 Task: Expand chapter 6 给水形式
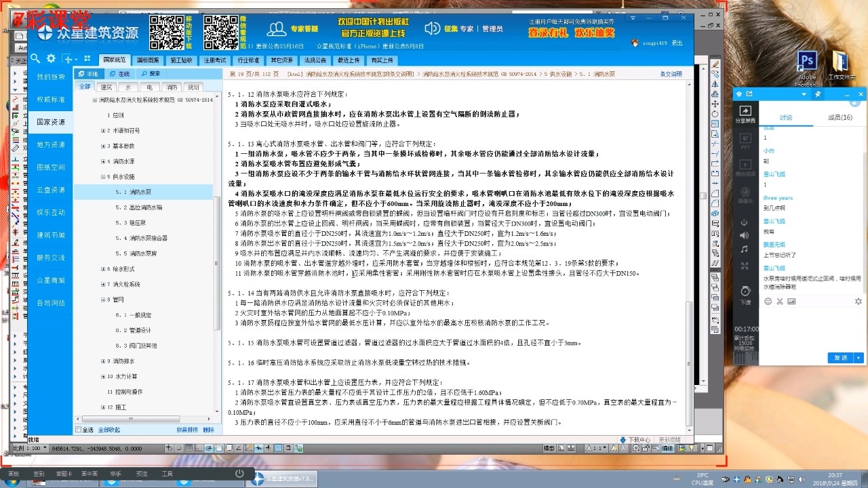click(102, 269)
